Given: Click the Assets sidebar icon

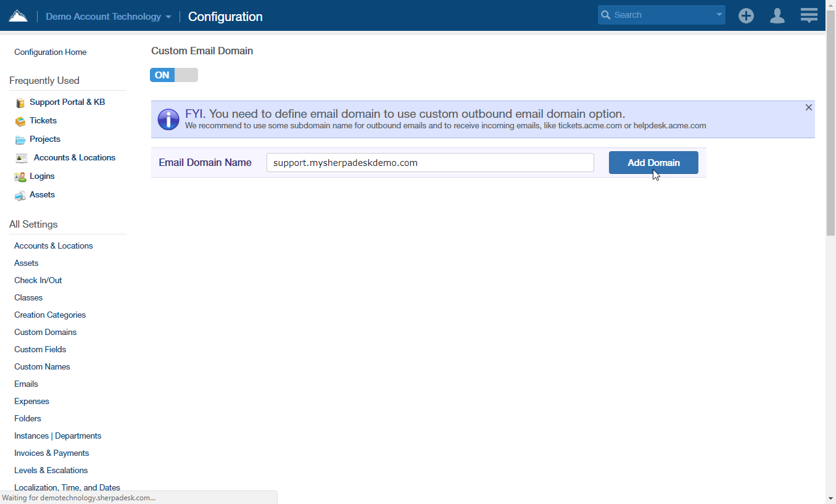Looking at the screenshot, I should click(x=20, y=196).
